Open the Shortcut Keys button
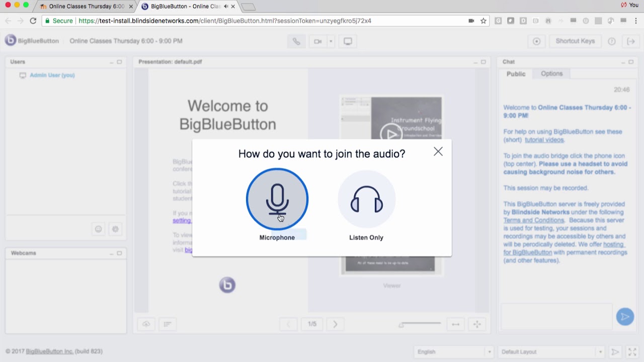Screen dimensions: 644x362 coord(575,41)
